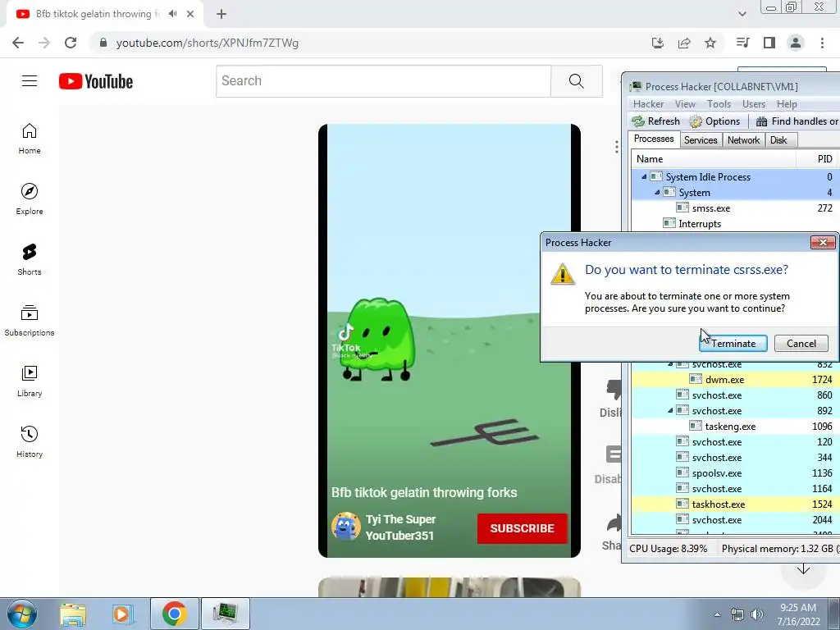Select spoolsv.exe process row
The image size is (840, 630).
735,473
